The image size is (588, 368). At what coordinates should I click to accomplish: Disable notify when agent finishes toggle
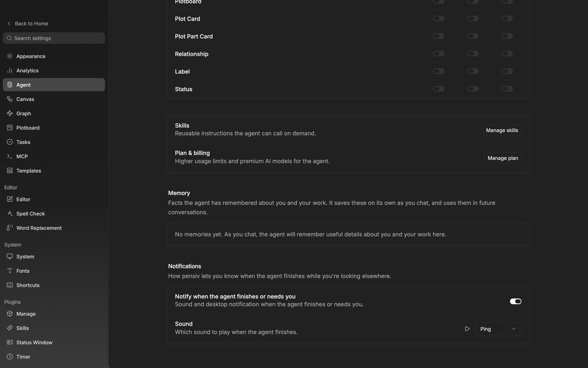pos(516,302)
